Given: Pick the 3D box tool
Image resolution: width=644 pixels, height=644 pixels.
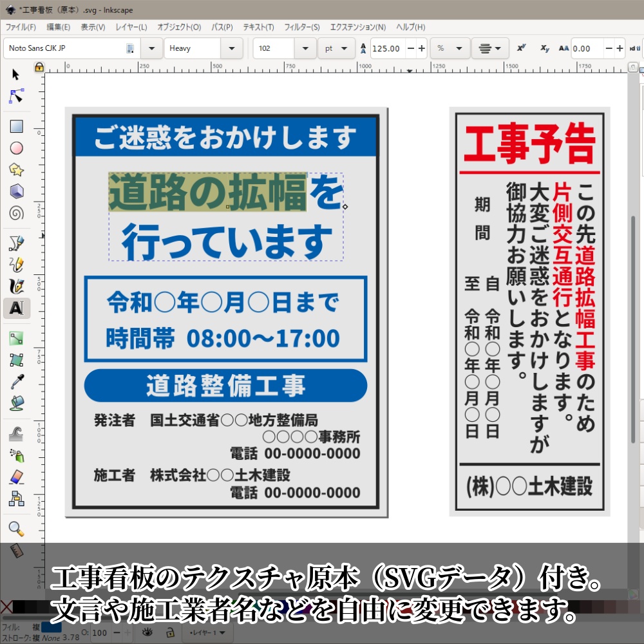Looking at the screenshot, I should [x=16, y=191].
